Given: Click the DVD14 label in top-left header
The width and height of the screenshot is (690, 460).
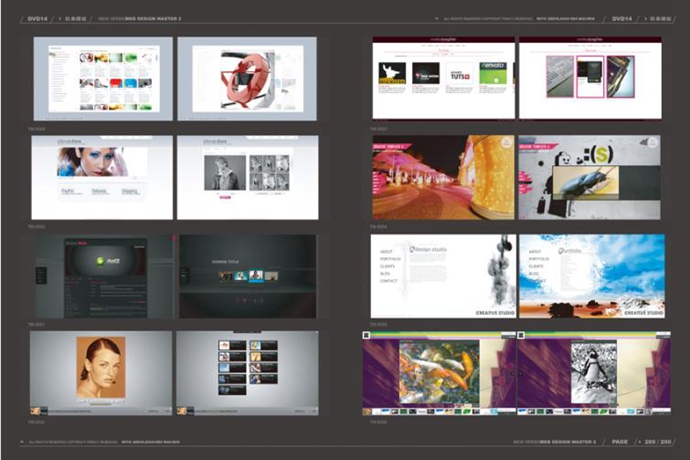Looking at the screenshot, I should [x=37, y=19].
